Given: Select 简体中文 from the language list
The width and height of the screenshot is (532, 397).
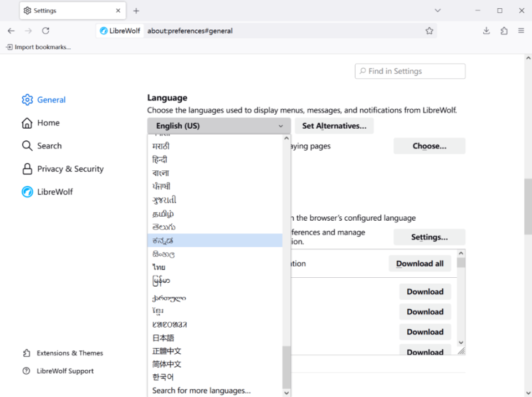Looking at the screenshot, I should click(x=215, y=364).
